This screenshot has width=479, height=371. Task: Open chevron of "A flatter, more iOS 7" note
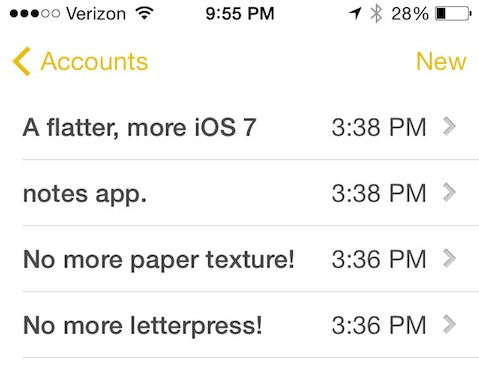(x=449, y=127)
